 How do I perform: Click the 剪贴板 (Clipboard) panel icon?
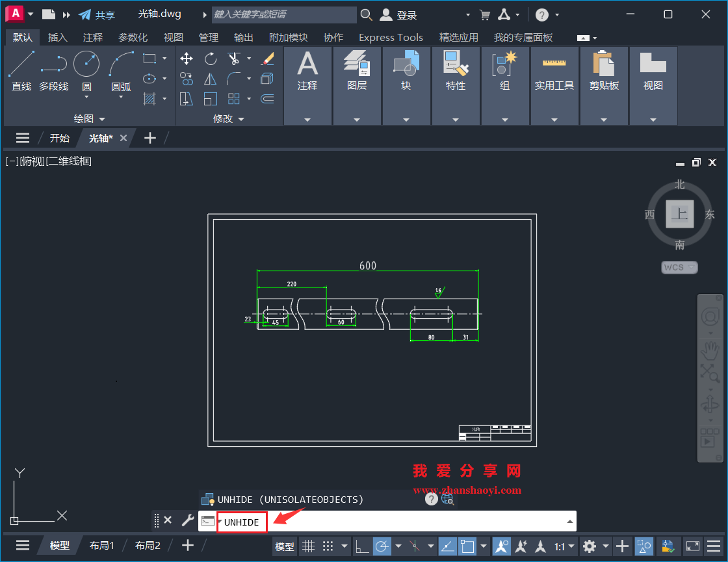[x=604, y=68]
